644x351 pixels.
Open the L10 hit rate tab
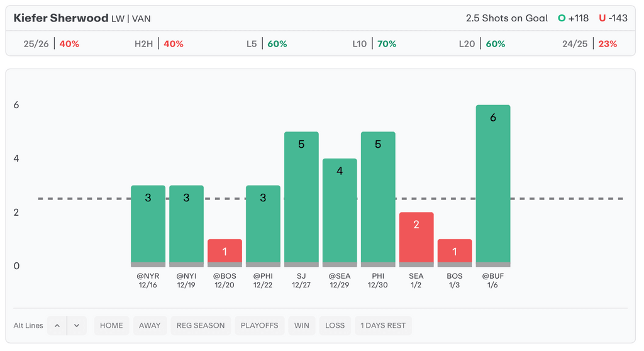(x=374, y=44)
